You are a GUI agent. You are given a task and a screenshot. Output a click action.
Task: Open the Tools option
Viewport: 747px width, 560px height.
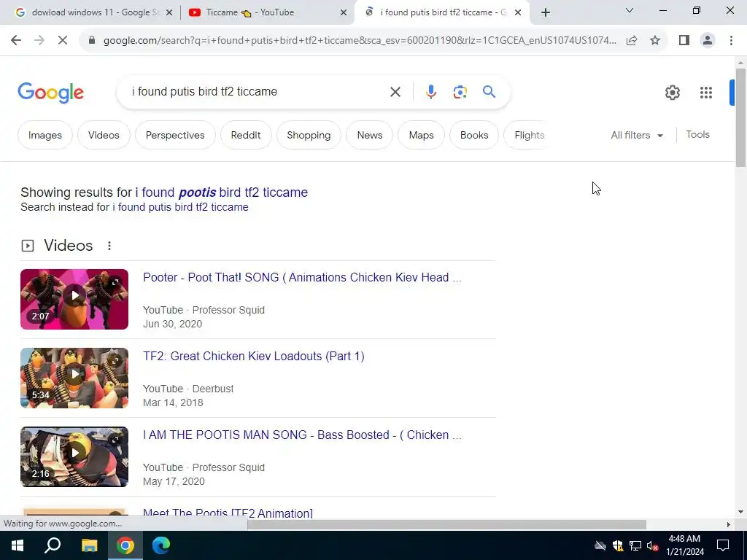[697, 135]
